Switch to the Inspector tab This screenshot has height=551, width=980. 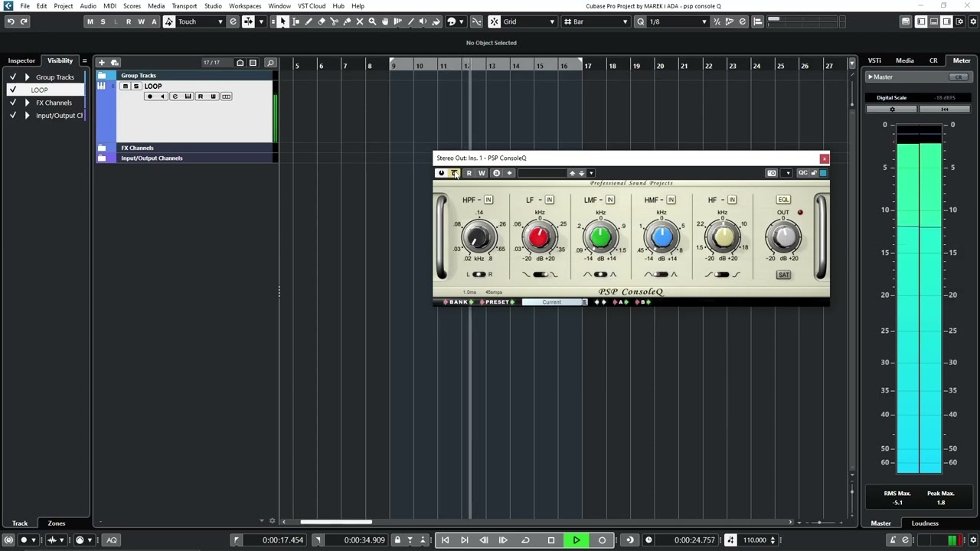tap(21, 60)
